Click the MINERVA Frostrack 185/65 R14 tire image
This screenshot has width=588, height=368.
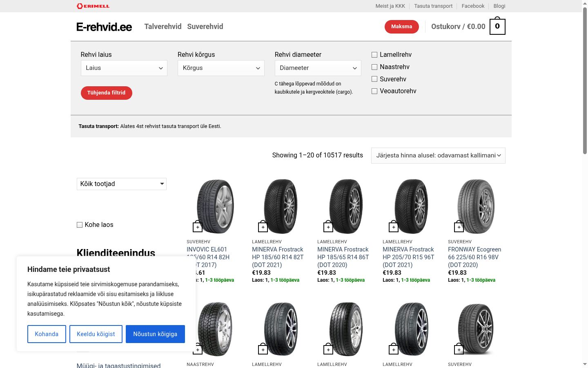pos(346,206)
